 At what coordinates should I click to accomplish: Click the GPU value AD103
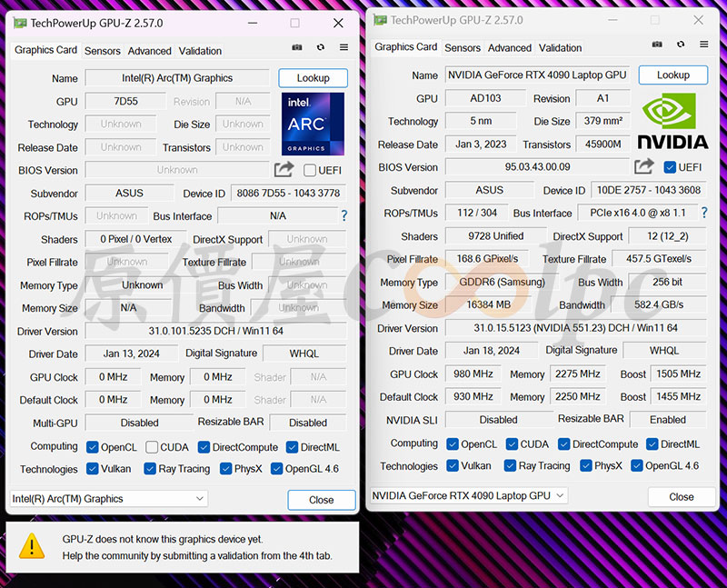485,98
